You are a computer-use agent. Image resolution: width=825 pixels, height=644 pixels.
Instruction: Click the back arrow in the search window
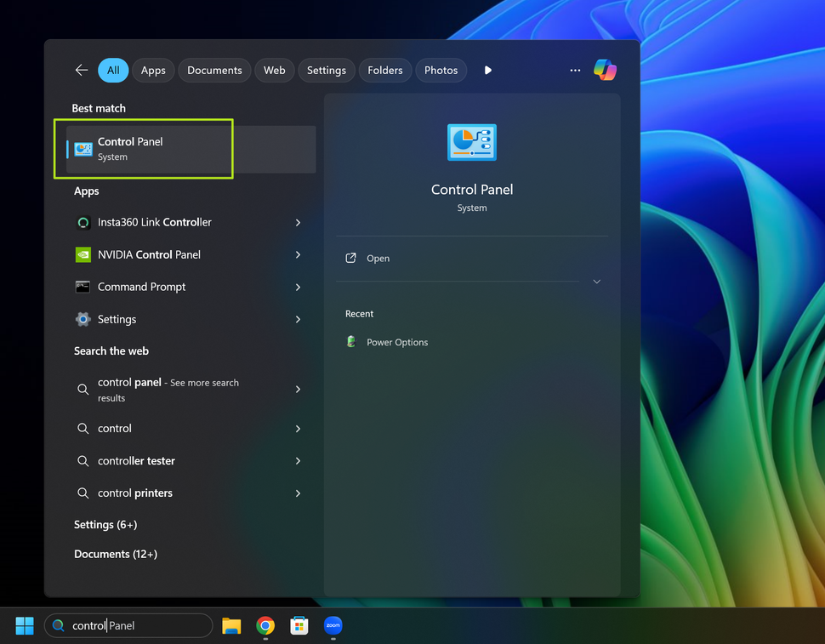[x=81, y=70]
